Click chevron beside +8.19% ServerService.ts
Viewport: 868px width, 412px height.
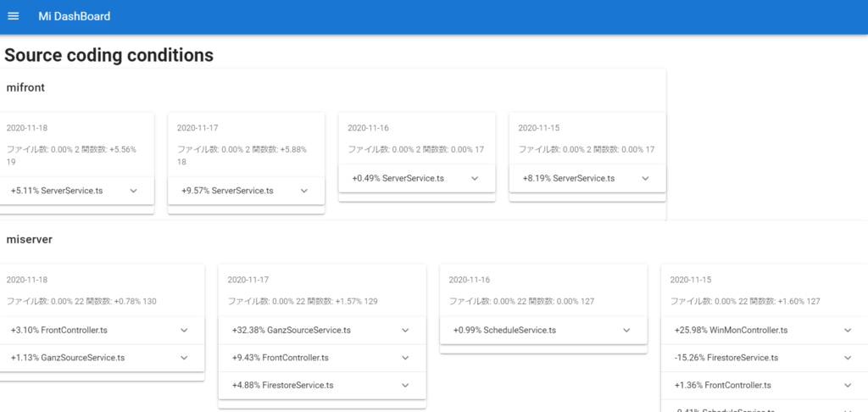tap(645, 178)
